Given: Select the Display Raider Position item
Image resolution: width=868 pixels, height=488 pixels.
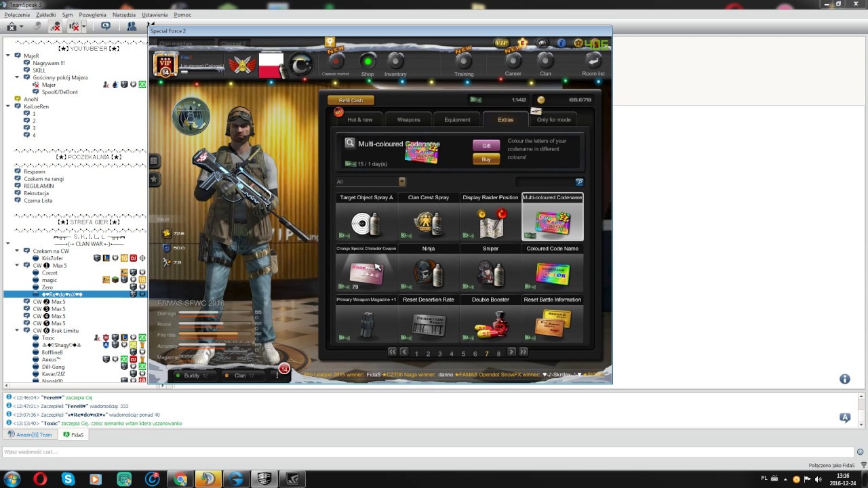Looking at the screenshot, I should pyautogui.click(x=490, y=217).
